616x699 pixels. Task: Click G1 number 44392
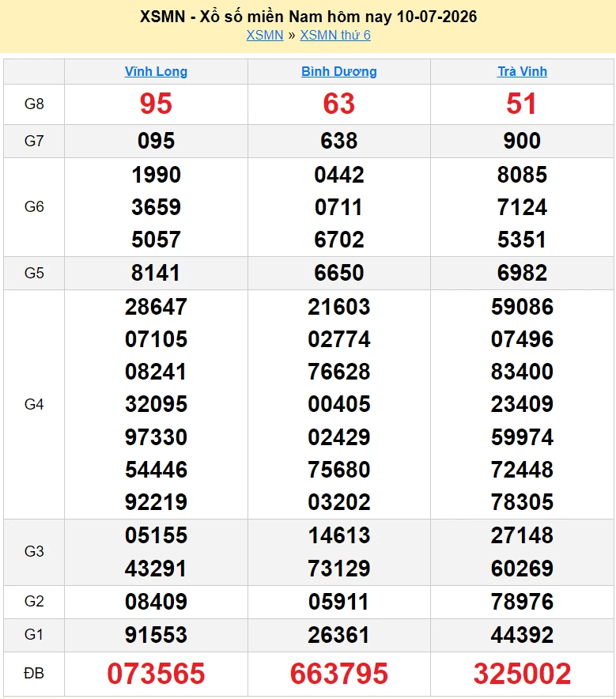pyautogui.click(x=522, y=635)
